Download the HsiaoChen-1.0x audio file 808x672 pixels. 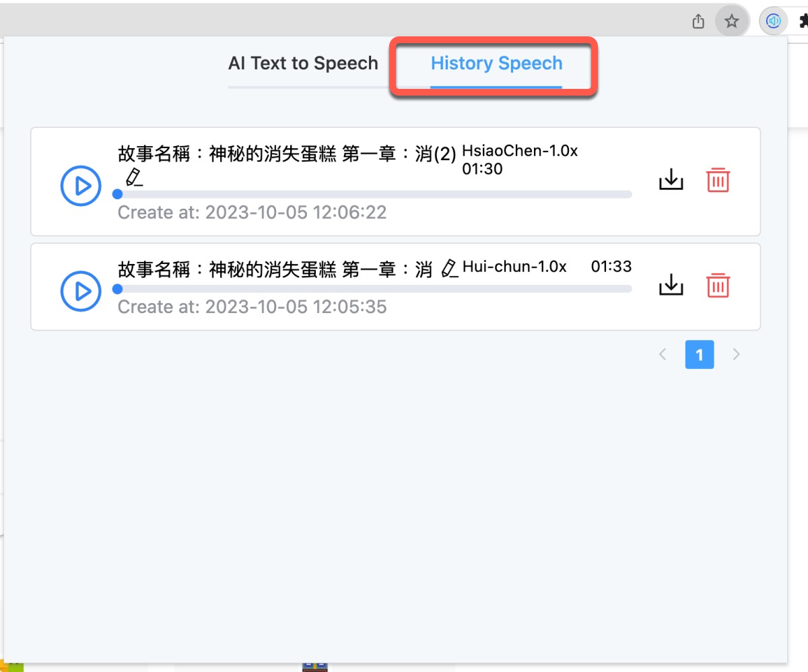671,180
